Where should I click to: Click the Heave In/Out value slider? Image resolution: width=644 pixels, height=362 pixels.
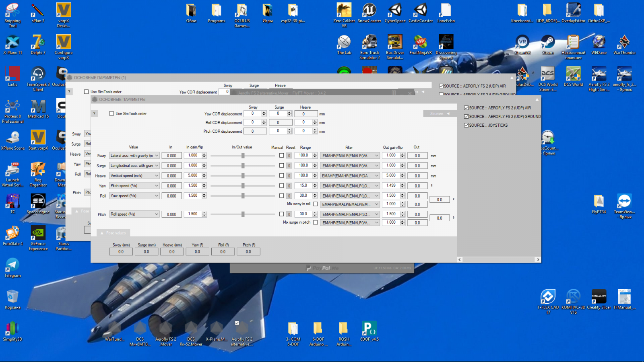(243, 176)
